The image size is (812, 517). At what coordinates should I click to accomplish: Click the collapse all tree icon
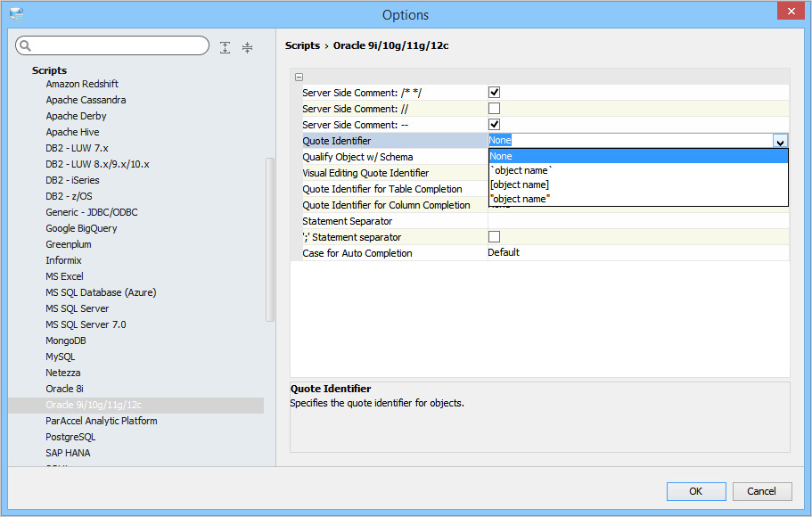(x=247, y=47)
